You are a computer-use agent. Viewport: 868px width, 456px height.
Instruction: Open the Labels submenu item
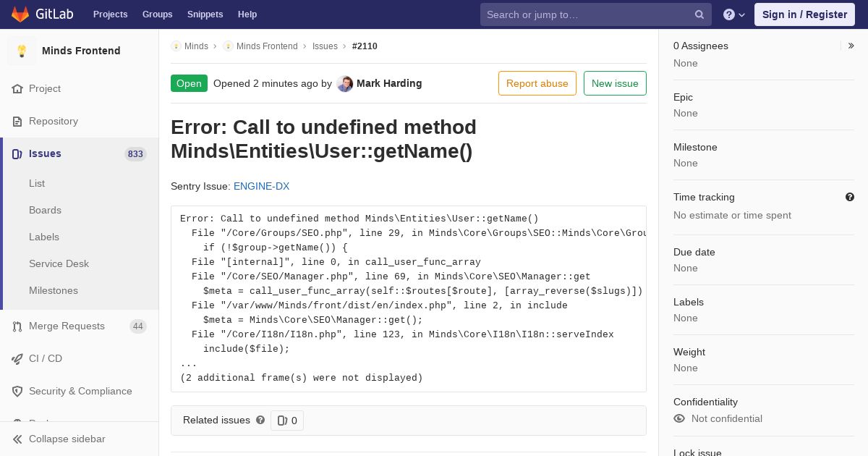point(44,237)
